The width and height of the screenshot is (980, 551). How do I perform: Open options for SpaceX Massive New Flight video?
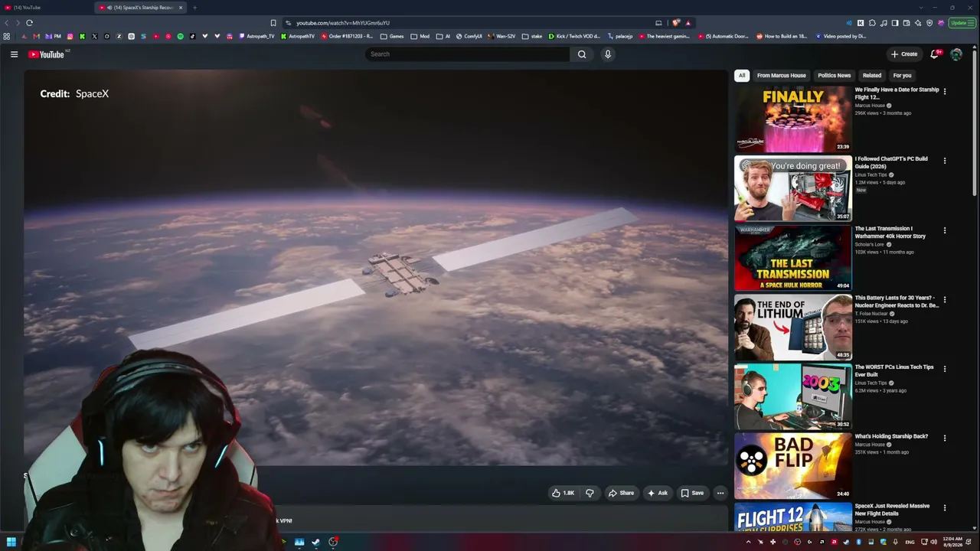coord(944,507)
